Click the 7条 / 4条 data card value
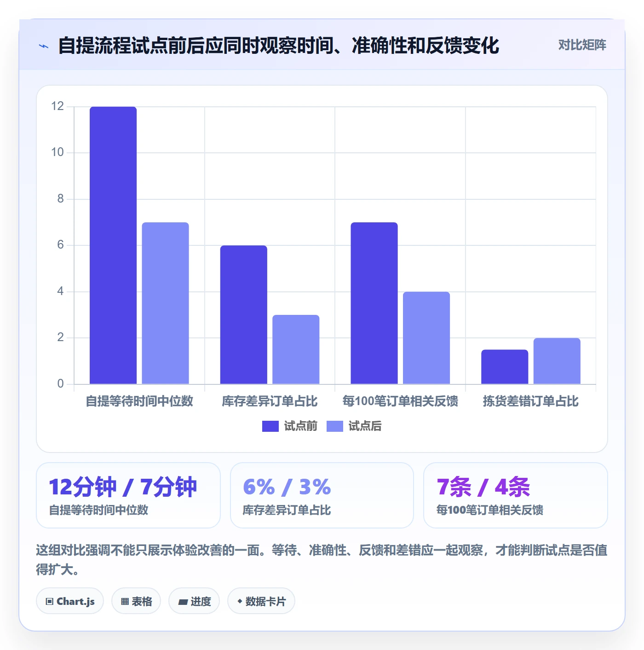This screenshot has width=644, height=650. tap(483, 487)
